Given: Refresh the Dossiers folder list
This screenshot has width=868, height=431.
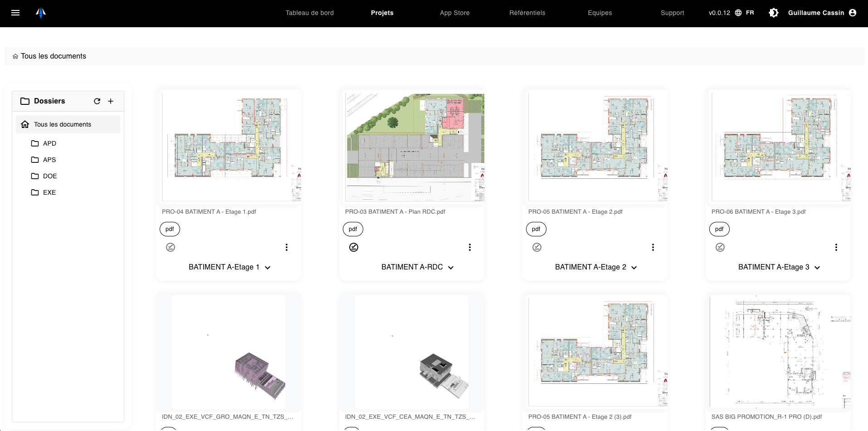Looking at the screenshot, I should click(97, 101).
